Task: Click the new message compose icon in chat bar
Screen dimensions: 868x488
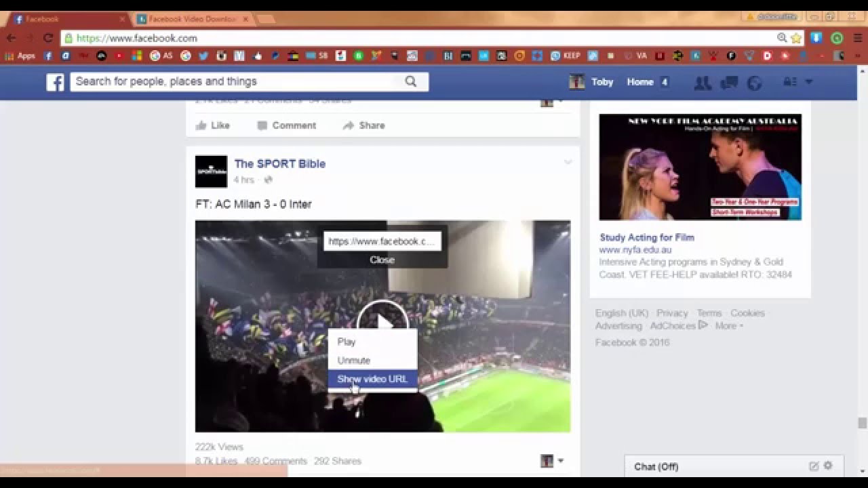Action: click(814, 466)
